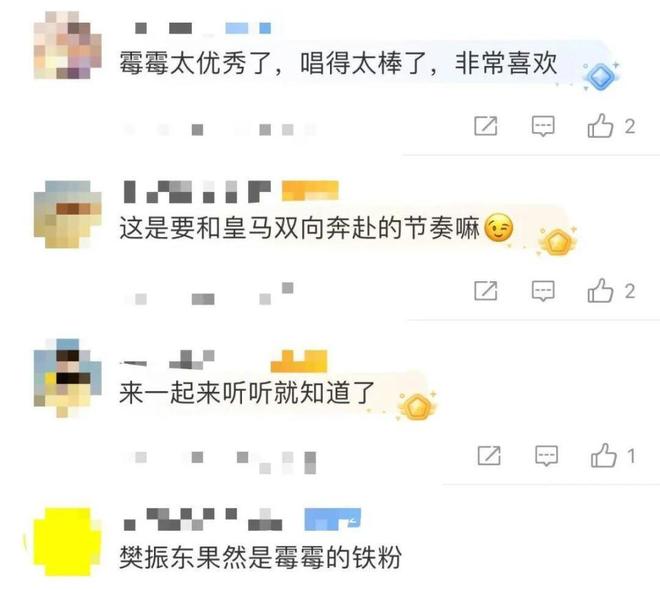This screenshot has height=590, width=660.
Task: Tap blue tag beside the last commenter's name
Action: [x=333, y=520]
